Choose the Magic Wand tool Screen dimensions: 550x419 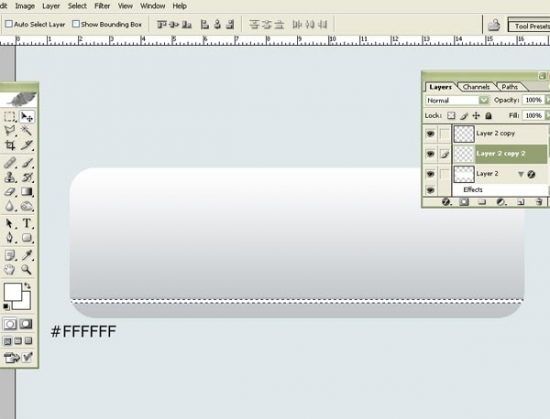(27, 131)
